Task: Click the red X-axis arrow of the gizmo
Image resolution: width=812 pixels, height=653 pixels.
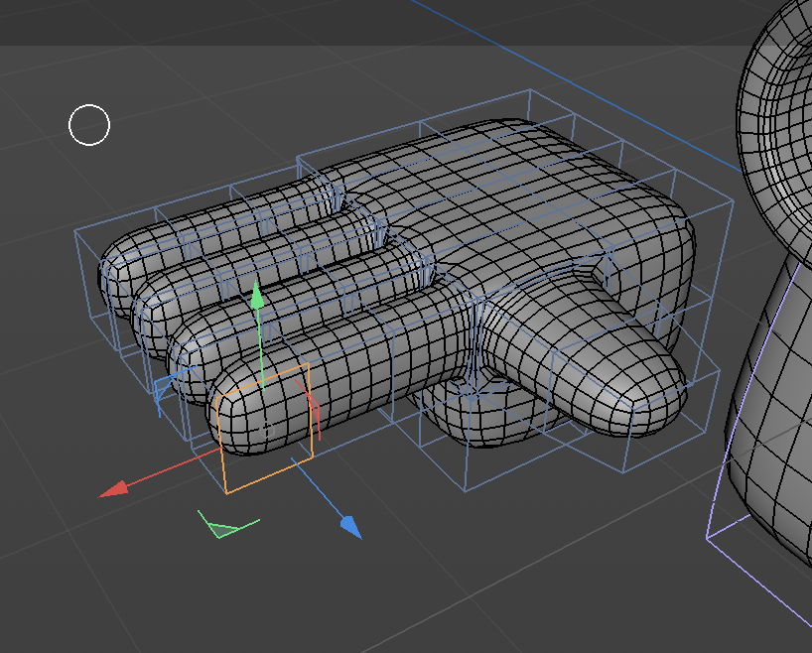Action: (113, 489)
